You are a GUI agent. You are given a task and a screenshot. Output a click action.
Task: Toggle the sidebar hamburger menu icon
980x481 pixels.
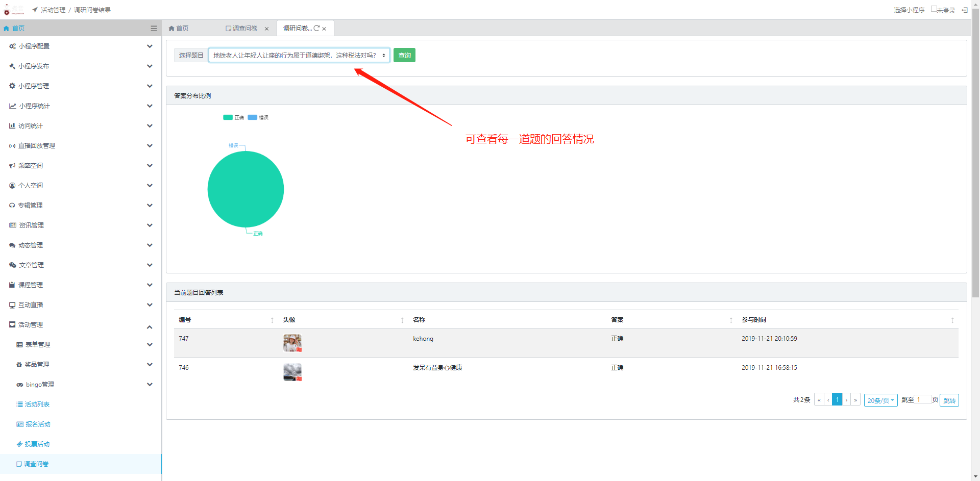154,29
